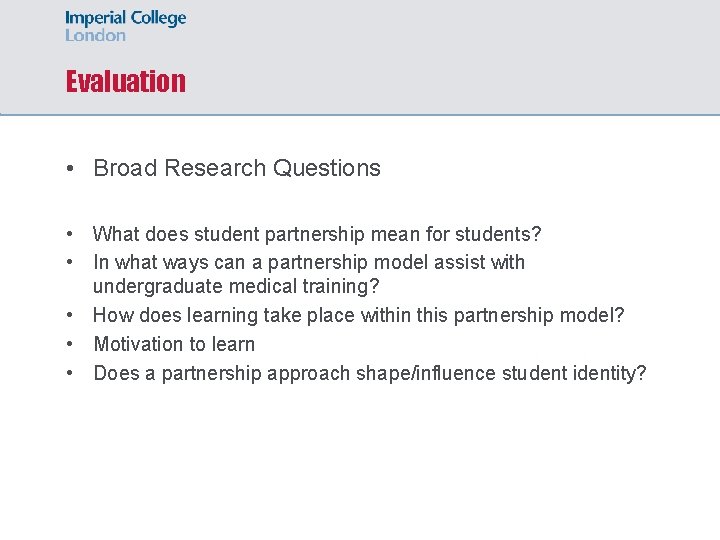Select the line about what student partnership means

[x=317, y=234]
